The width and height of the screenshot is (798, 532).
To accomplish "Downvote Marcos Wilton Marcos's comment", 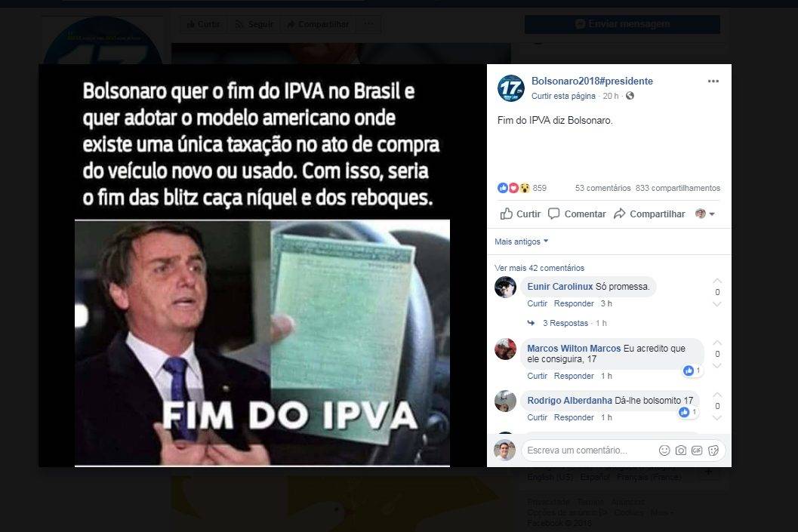I will 717,366.
